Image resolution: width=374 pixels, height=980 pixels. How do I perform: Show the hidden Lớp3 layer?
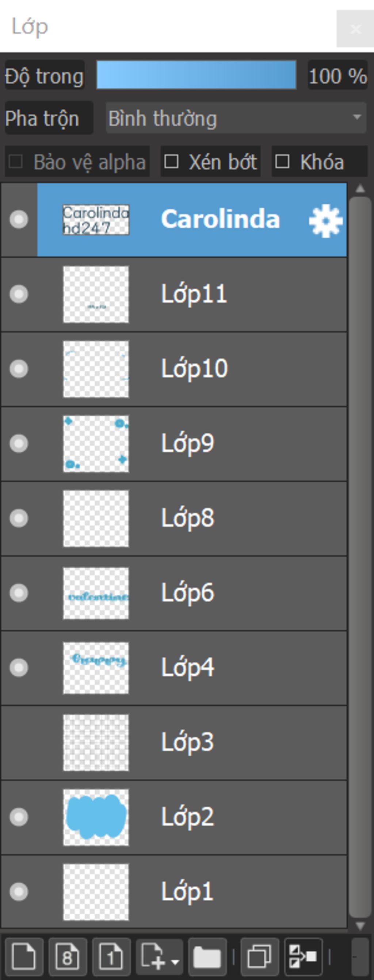(x=19, y=742)
